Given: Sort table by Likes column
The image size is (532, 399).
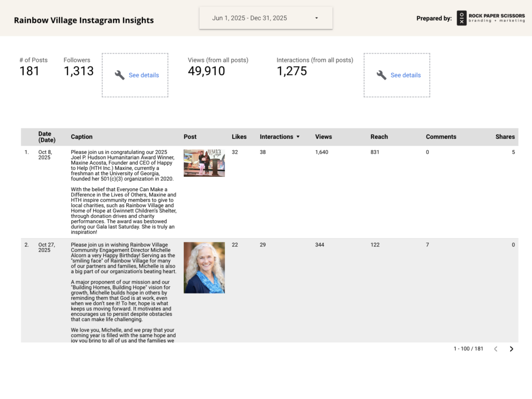Looking at the screenshot, I should click(239, 137).
